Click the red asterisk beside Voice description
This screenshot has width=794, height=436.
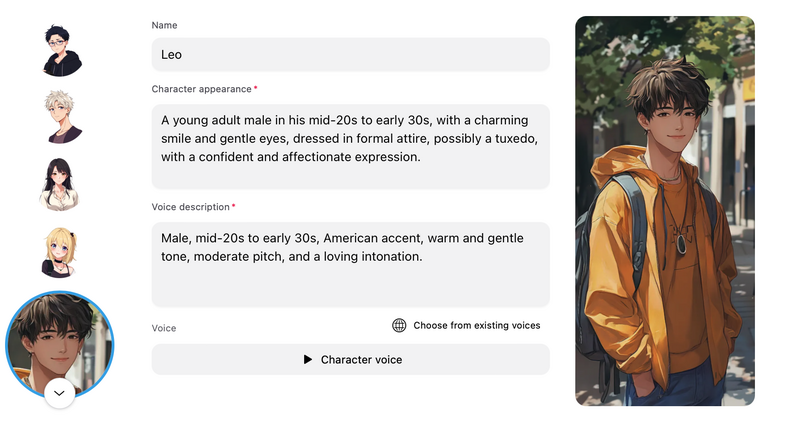[234, 207]
